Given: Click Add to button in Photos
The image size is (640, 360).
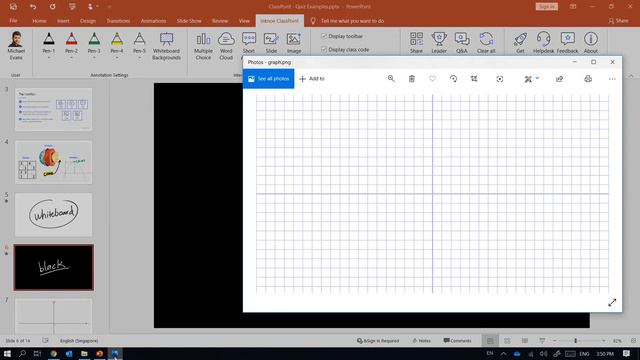Looking at the screenshot, I should point(312,79).
